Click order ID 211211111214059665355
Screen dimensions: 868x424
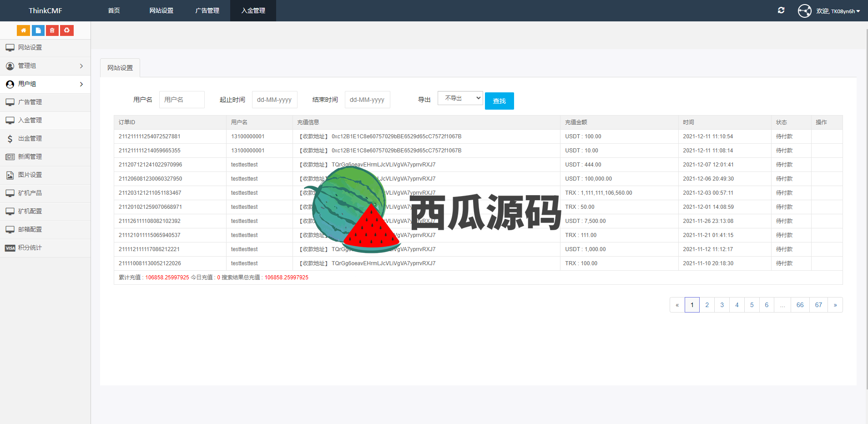[150, 151]
